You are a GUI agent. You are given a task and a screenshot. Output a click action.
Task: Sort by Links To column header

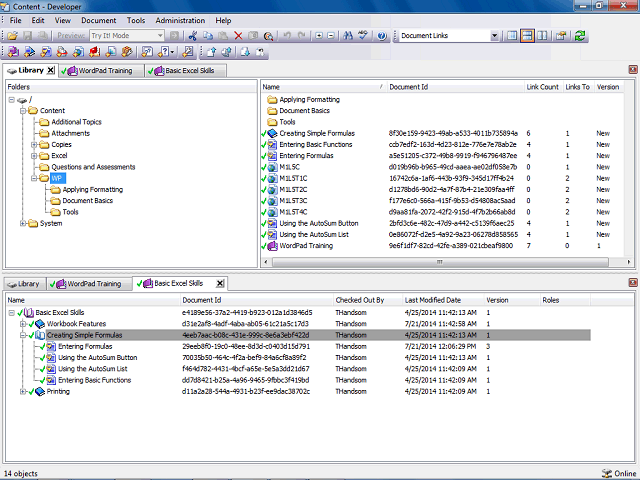578,87
